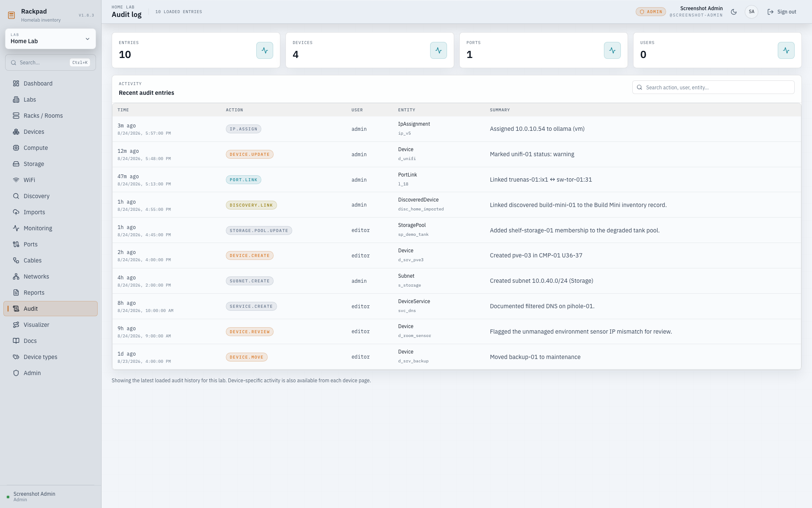Click the IP.ASSIGN action badge

pos(244,129)
